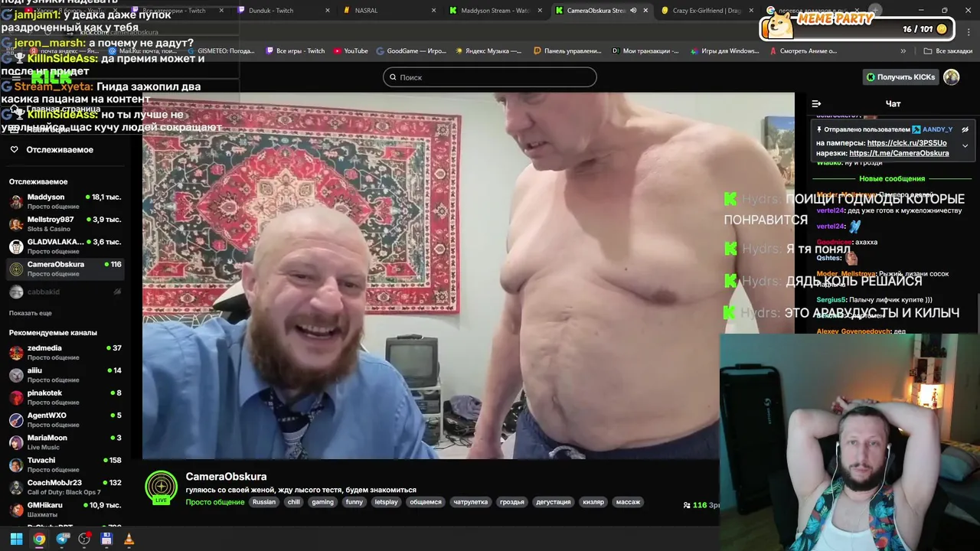The width and height of the screenshot is (980, 551).
Task: Open the GoodGame bookmark
Action: pyautogui.click(x=410, y=51)
